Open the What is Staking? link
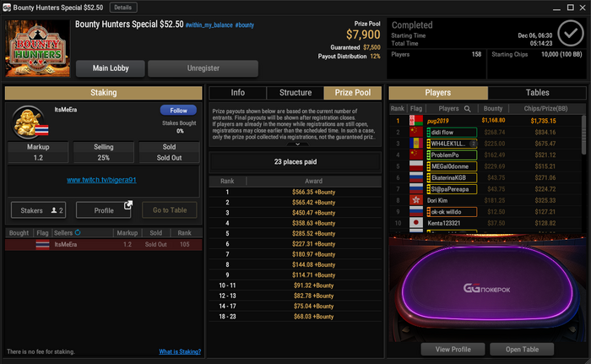Image resolution: width=591 pixels, height=364 pixels. pos(180,351)
